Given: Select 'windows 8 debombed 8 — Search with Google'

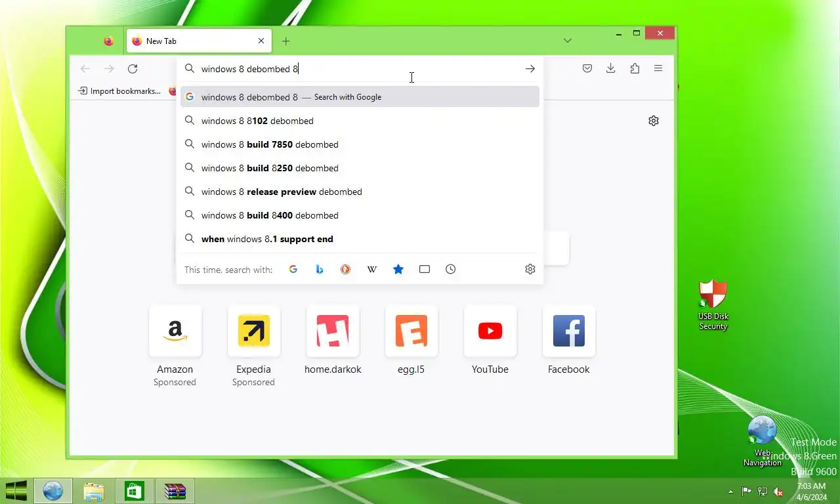Looking at the screenshot, I should click(x=360, y=97).
